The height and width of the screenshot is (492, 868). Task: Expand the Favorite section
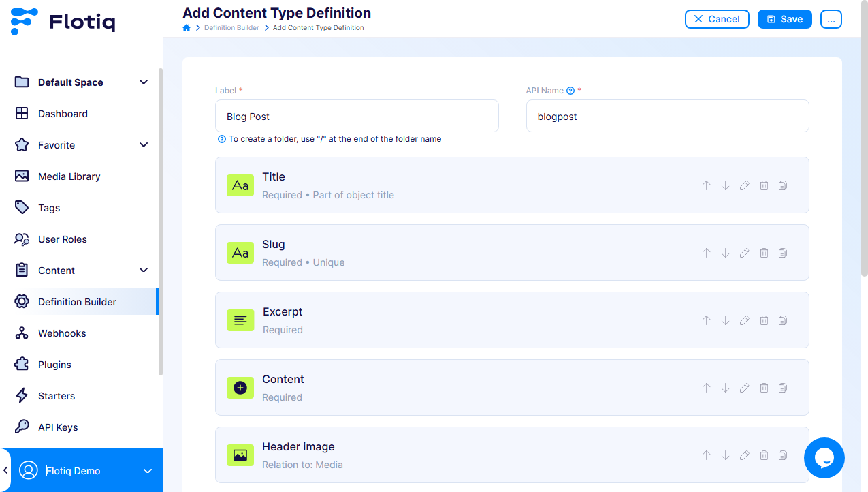point(144,144)
